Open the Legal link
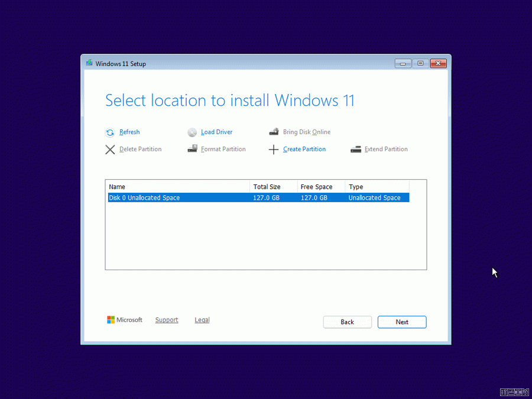 coord(202,320)
